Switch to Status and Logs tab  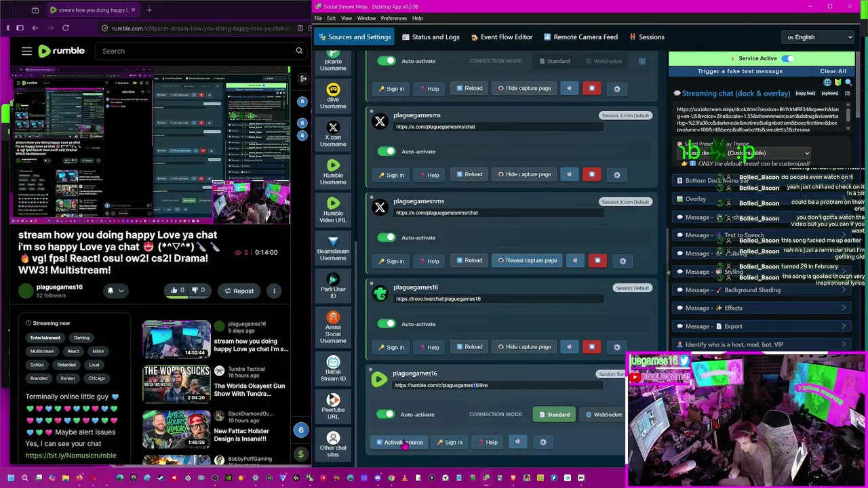[x=431, y=37]
